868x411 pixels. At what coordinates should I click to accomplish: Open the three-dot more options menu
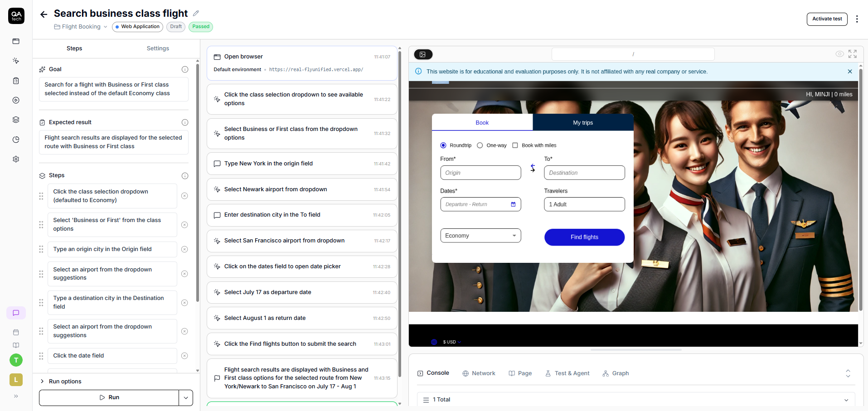click(857, 19)
